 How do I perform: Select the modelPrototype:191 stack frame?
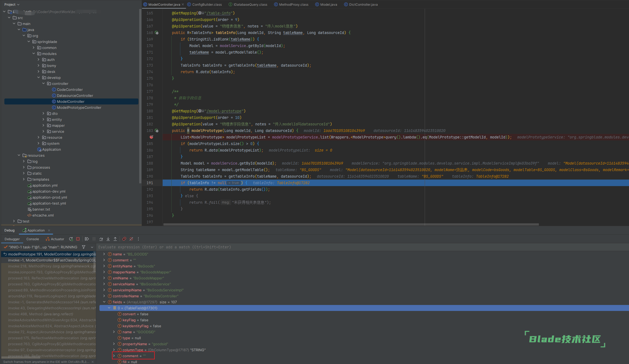(x=49, y=254)
